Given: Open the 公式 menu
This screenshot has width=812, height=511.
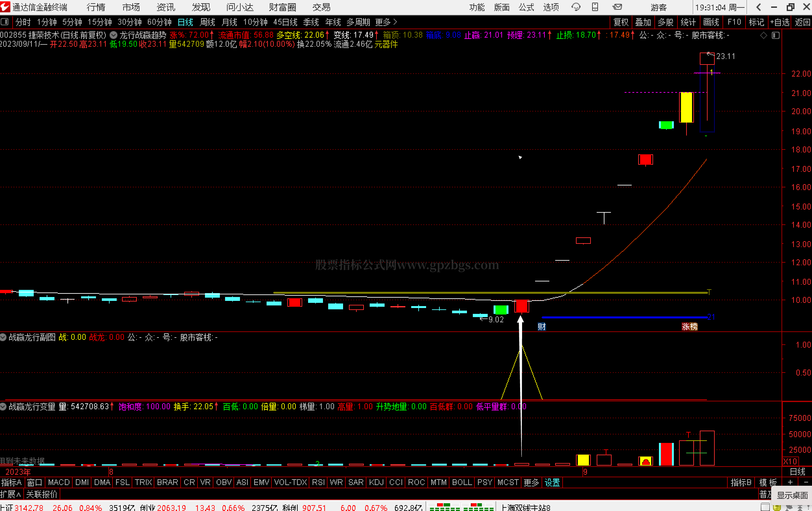Looking at the screenshot, I should [526, 7].
